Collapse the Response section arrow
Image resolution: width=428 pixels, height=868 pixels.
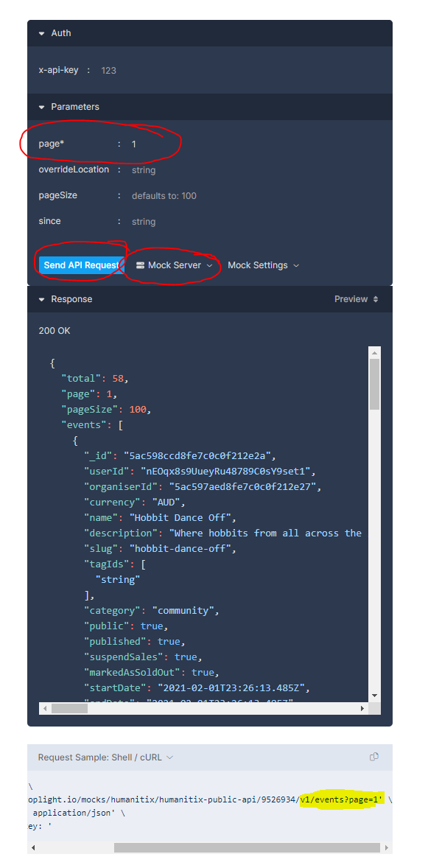pyautogui.click(x=41, y=299)
